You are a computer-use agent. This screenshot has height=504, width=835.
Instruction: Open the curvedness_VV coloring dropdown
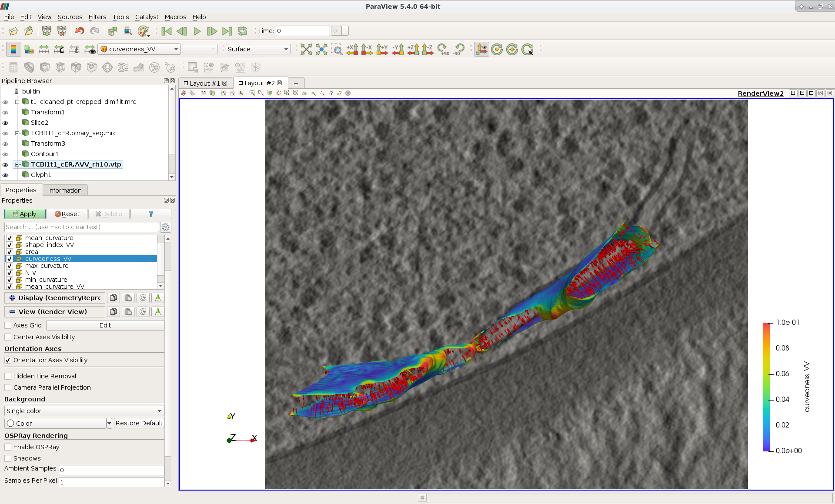(139, 49)
